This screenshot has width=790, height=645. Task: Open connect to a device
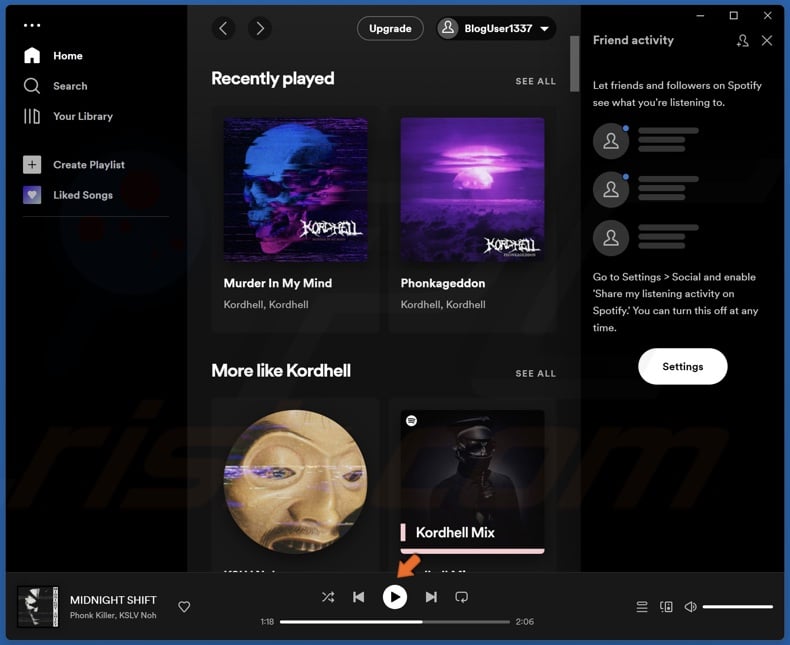point(666,607)
